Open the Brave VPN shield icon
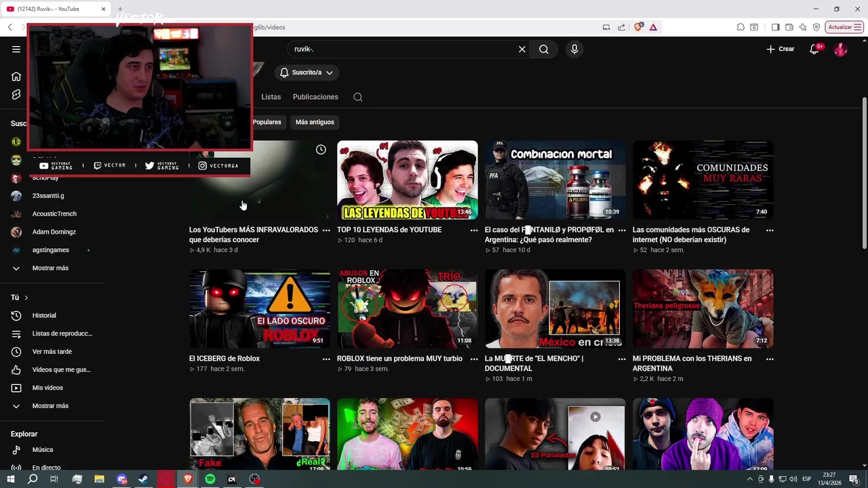868x488 pixels. pyautogui.click(x=816, y=27)
